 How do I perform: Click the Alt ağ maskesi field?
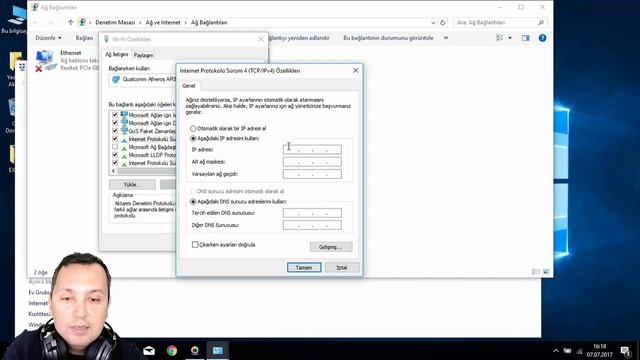pos(312,162)
